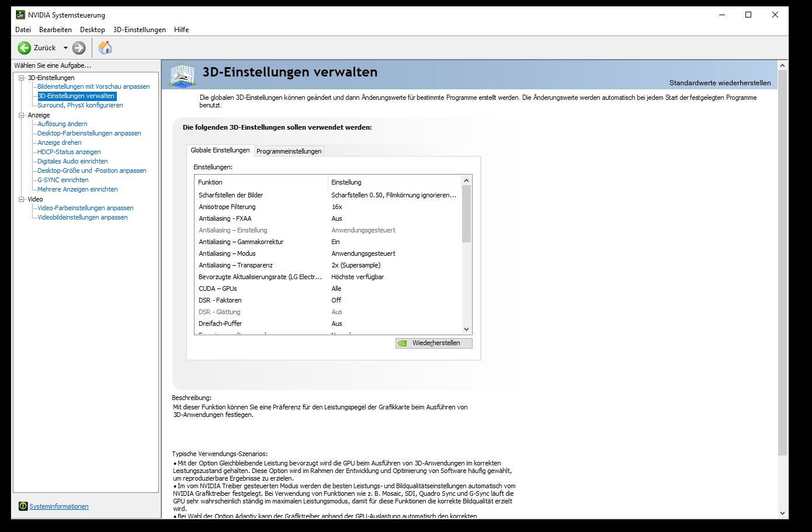Open Desktop-Farbeinstellungen anpassen

[x=89, y=133]
